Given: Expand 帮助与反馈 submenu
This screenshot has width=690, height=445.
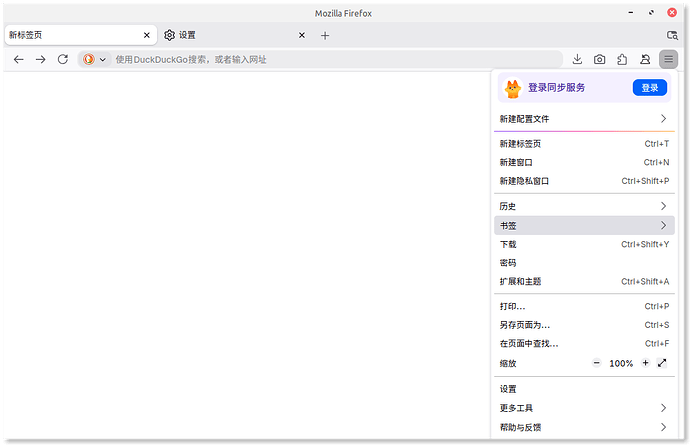Looking at the screenshot, I should (584, 427).
